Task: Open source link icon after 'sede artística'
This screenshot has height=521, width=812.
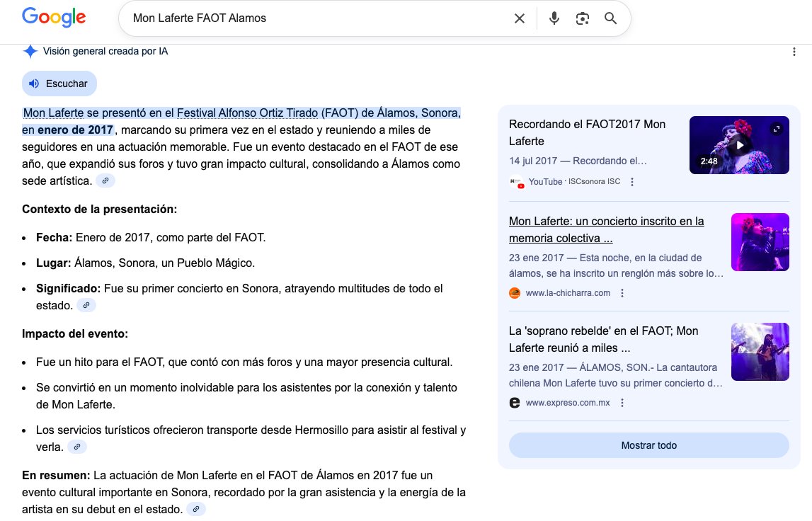Action: pyautogui.click(x=105, y=181)
